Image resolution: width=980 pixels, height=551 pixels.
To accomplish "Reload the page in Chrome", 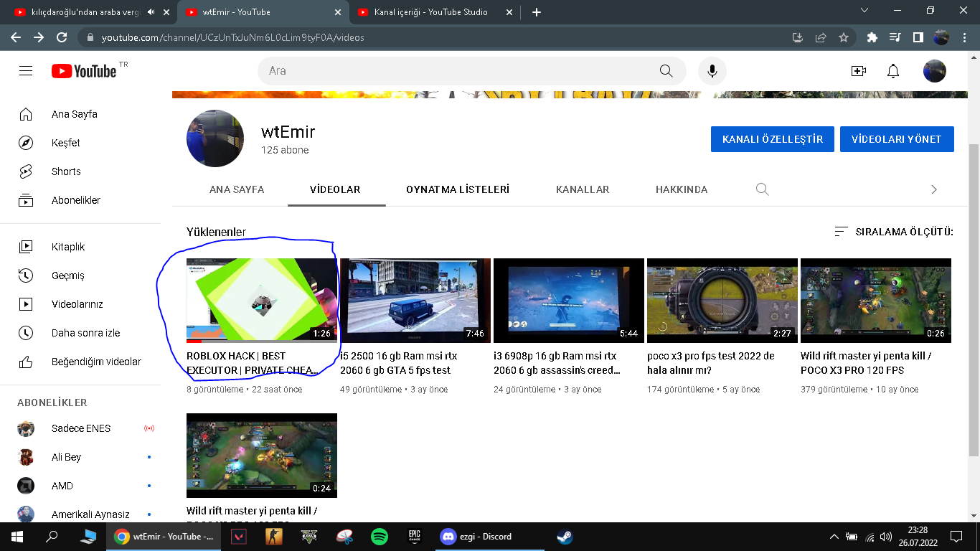I will pos(62,37).
